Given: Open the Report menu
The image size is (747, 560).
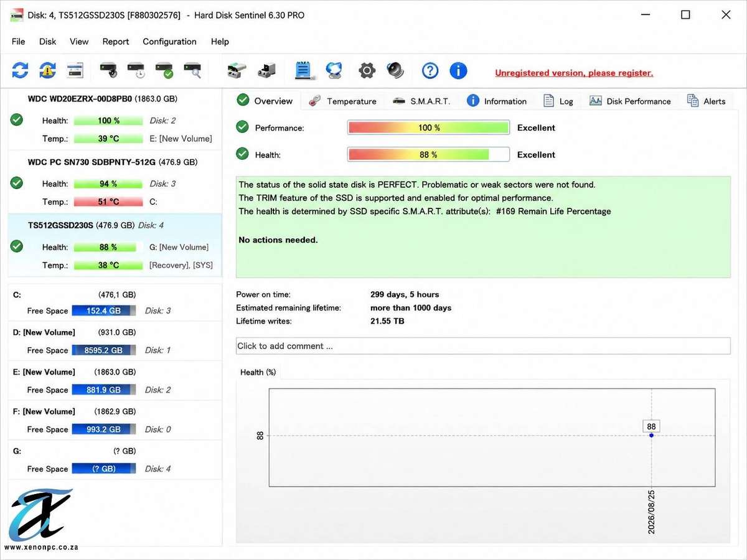Looking at the screenshot, I should pos(116,42).
